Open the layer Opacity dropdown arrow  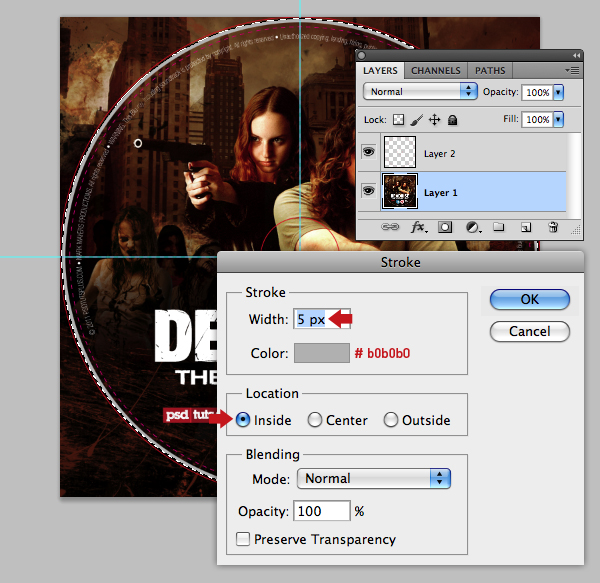pyautogui.click(x=558, y=92)
